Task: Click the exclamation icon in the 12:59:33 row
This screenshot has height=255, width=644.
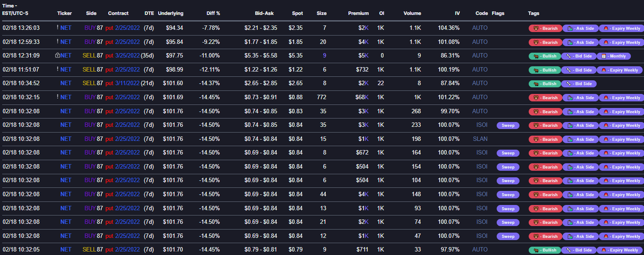Action: tap(58, 41)
